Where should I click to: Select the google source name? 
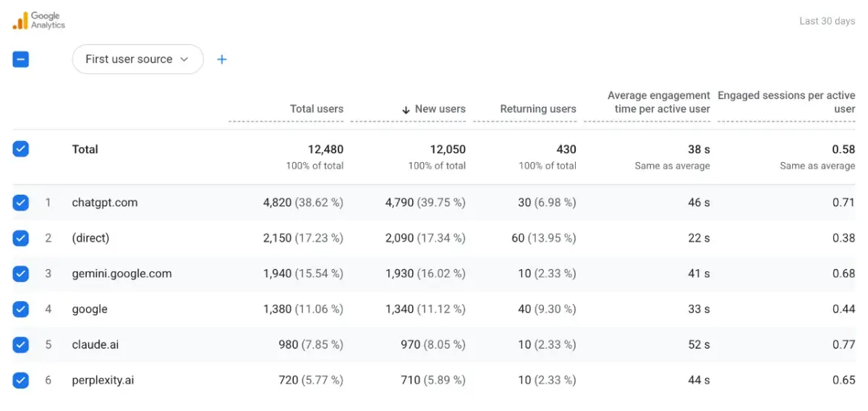(x=90, y=309)
